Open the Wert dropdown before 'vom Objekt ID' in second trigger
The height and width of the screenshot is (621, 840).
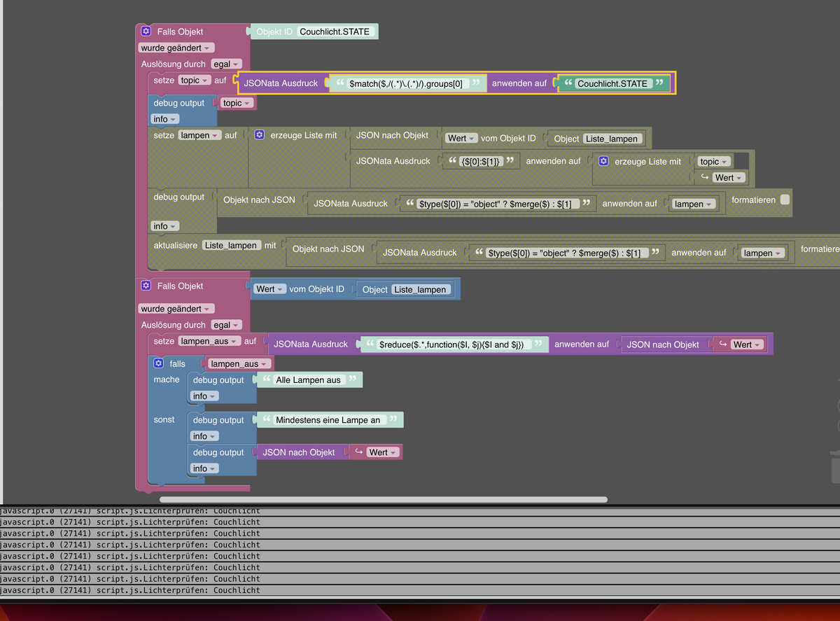[270, 288]
